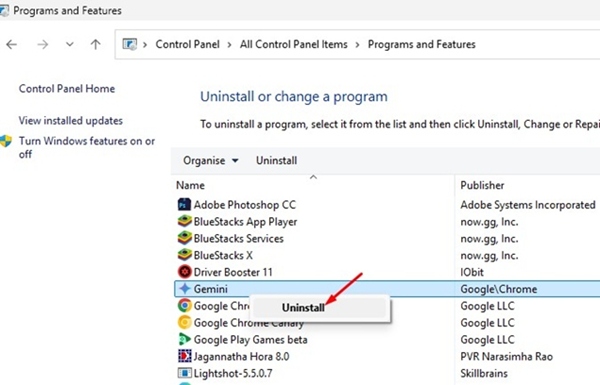Screen dimensions: 600x385
Task: Click Adobe Systems Incorporated publisher cell
Action: (x=528, y=205)
